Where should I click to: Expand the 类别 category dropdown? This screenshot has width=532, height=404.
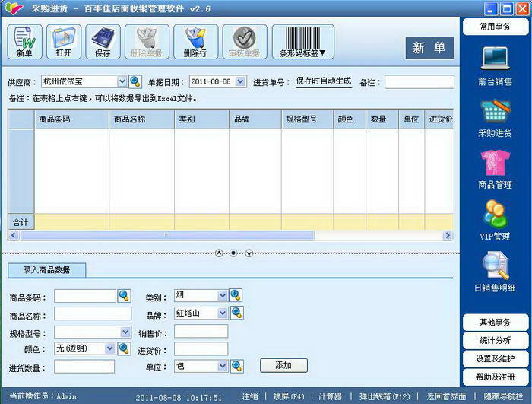click(x=222, y=296)
